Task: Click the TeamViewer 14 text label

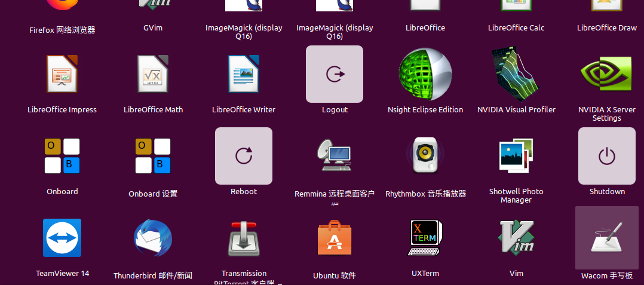Action: (x=62, y=273)
